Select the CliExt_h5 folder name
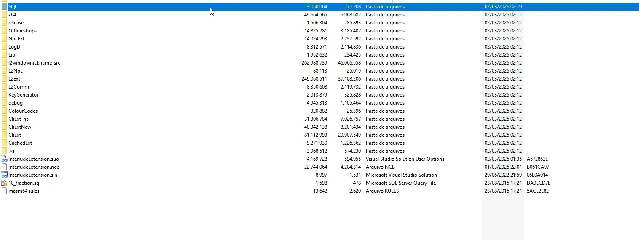Viewport: 644px width, 240px height. tap(19, 119)
